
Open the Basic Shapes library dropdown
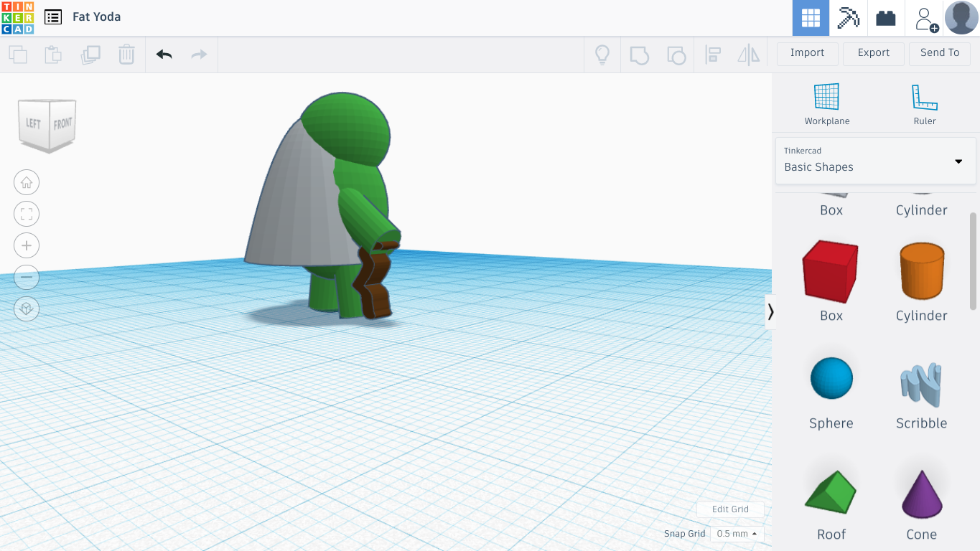876,161
